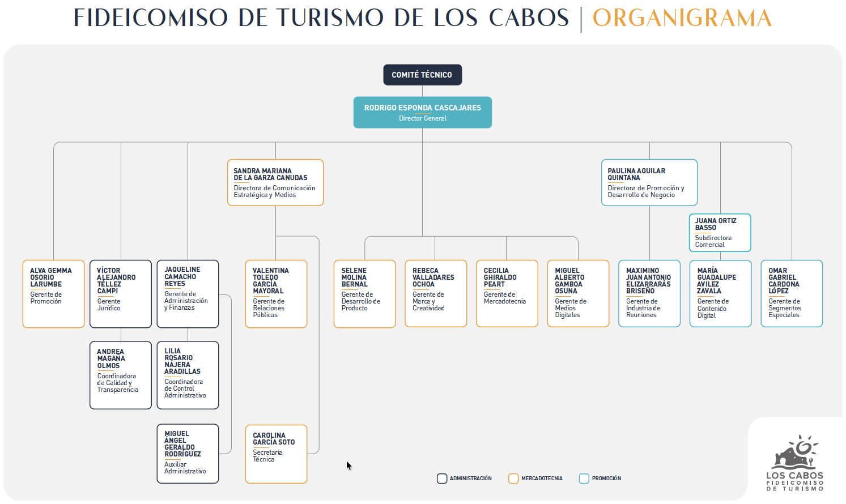Image resolution: width=846 pixels, height=504 pixels.
Task: Select the Comité Técnico box
Action: [422, 75]
